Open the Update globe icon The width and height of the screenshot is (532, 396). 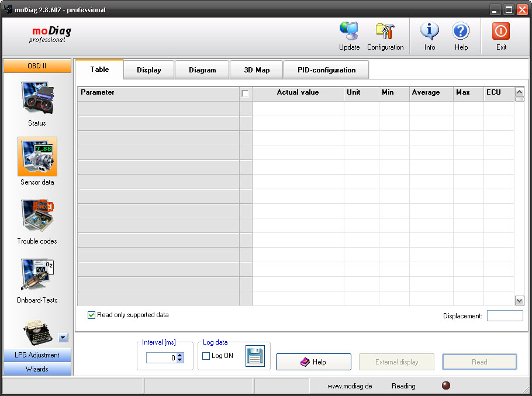(x=349, y=32)
